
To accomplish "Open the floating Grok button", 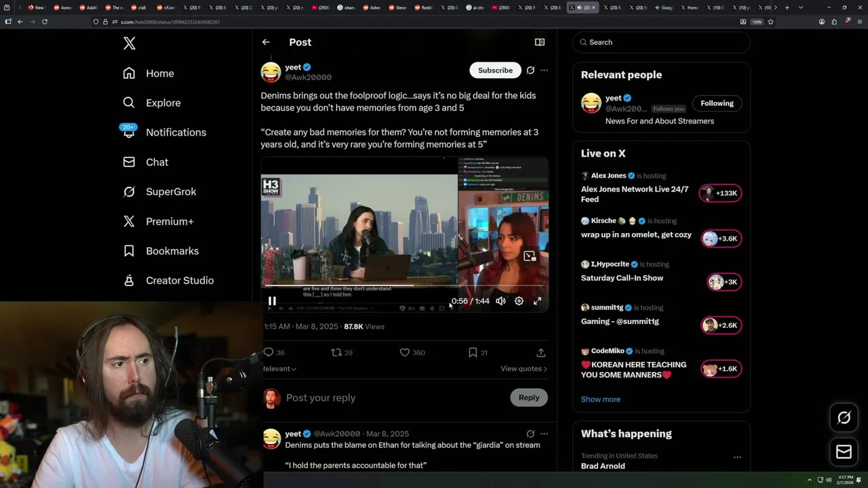I will pyautogui.click(x=844, y=418).
